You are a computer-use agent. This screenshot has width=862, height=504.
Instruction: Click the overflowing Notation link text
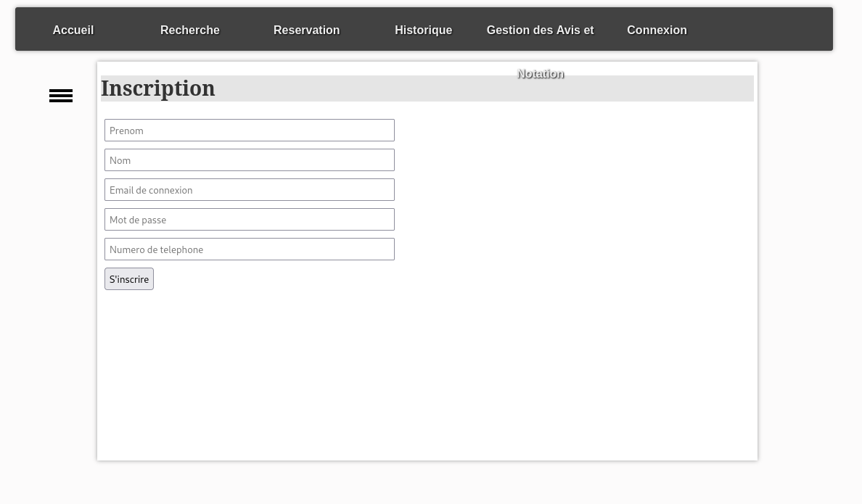pos(541,74)
